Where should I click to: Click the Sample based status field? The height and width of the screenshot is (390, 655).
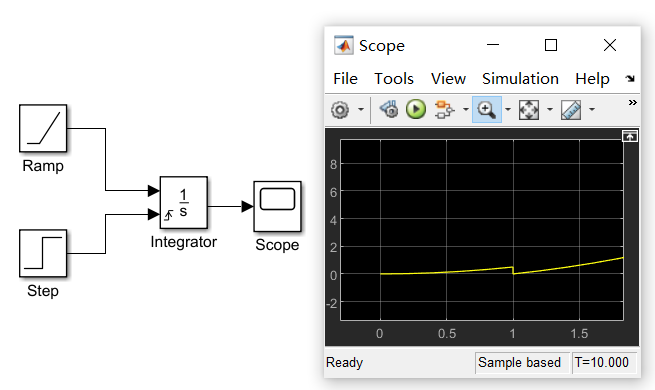522,362
